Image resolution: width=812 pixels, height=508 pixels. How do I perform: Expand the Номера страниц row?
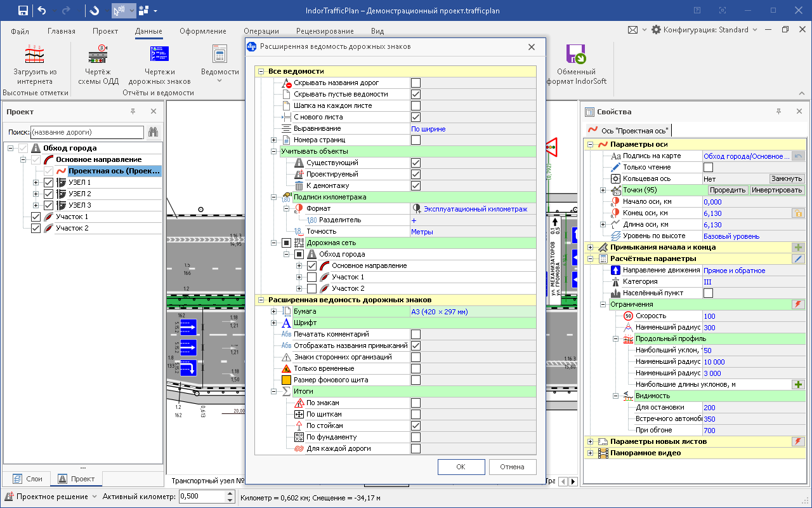pyautogui.click(x=273, y=140)
